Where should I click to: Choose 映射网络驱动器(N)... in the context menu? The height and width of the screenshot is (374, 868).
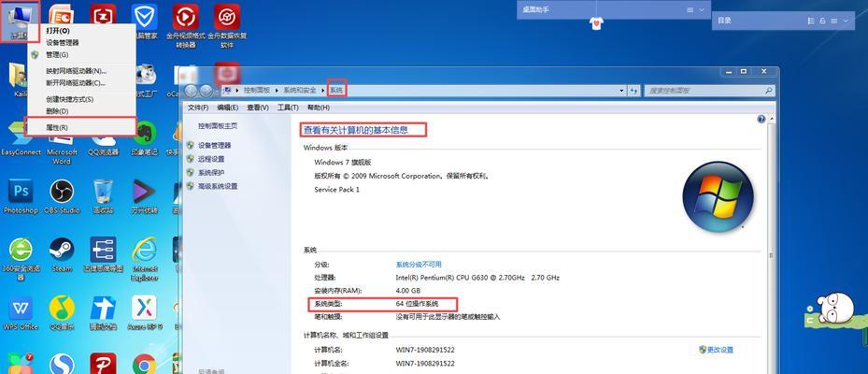point(81,71)
